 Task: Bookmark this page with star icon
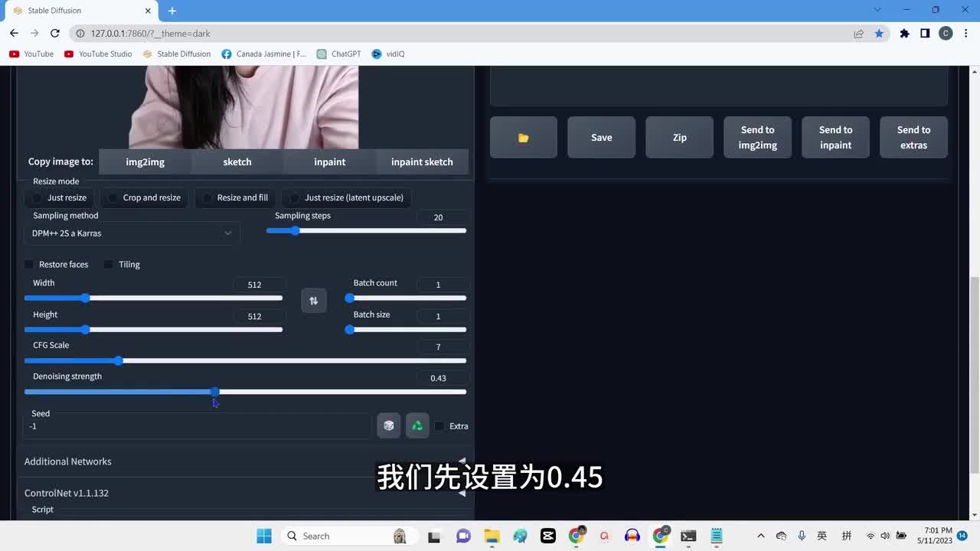879,34
